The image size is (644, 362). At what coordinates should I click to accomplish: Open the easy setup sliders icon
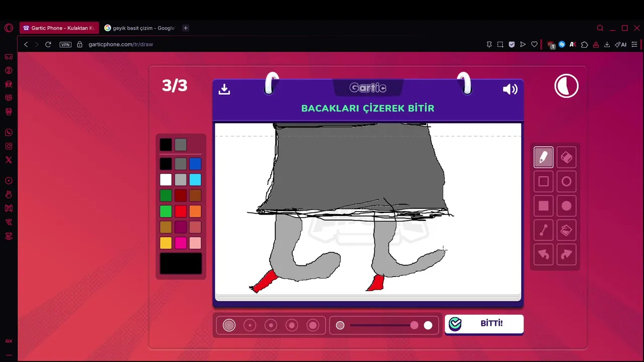coord(634,44)
